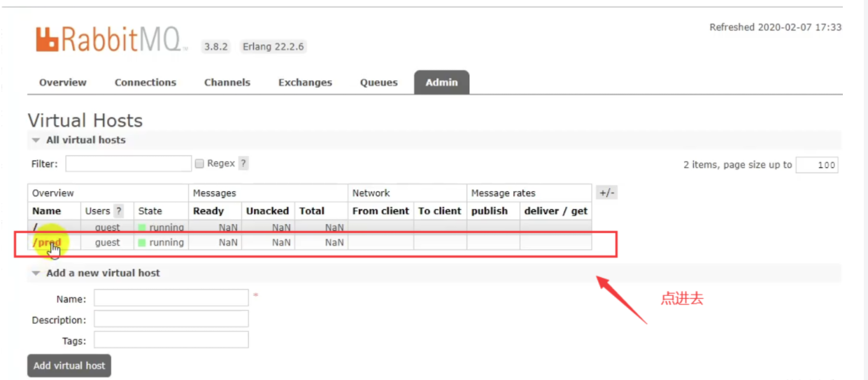
Task: Open the Overview tab
Action: [x=63, y=83]
